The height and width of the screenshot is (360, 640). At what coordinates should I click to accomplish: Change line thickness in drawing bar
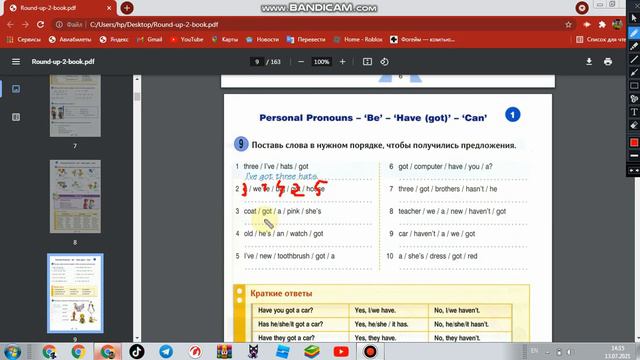pyautogui.click(x=634, y=156)
